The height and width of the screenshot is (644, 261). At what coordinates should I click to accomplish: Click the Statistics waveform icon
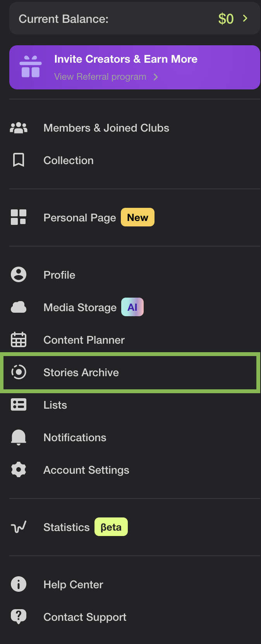(18, 526)
